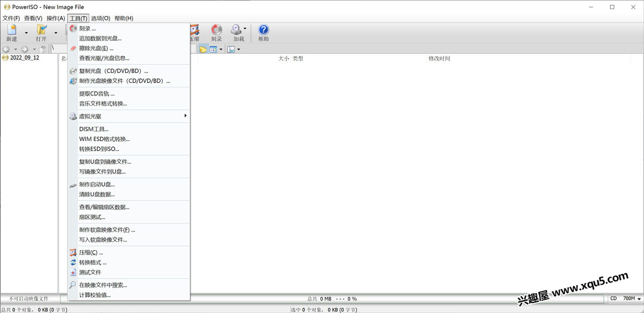Select 2022_09_12 in the folder tree

tap(25, 58)
